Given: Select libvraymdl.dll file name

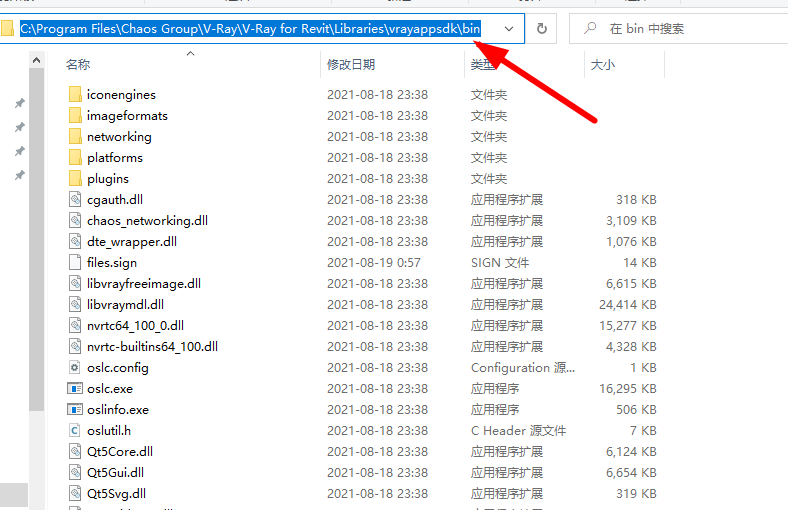Looking at the screenshot, I should (x=125, y=304).
